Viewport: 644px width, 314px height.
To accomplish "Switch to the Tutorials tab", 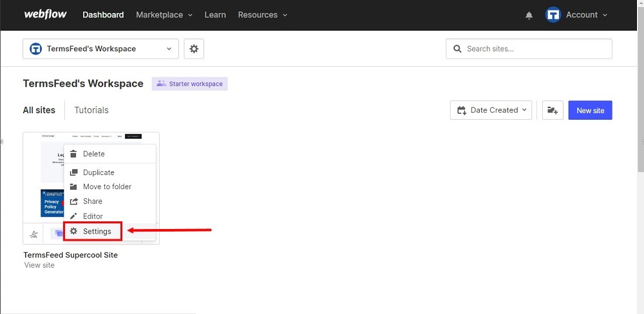I will 91,110.
